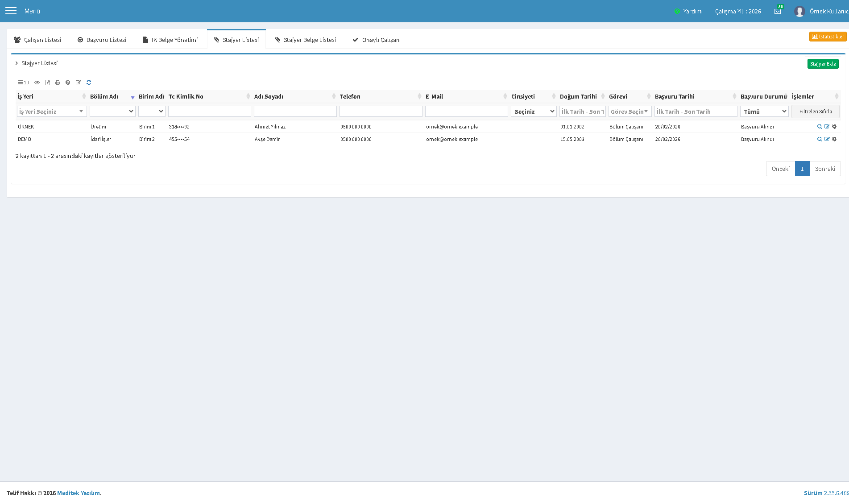Open the Görev Seçin dropdown
This screenshot has width=849, height=504.
[630, 112]
